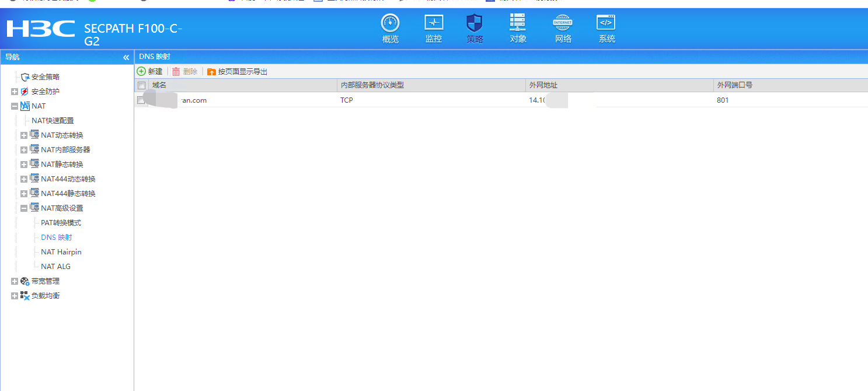This screenshot has height=391, width=868.
Task: Open the 策略 policy shield section
Action: click(x=475, y=29)
